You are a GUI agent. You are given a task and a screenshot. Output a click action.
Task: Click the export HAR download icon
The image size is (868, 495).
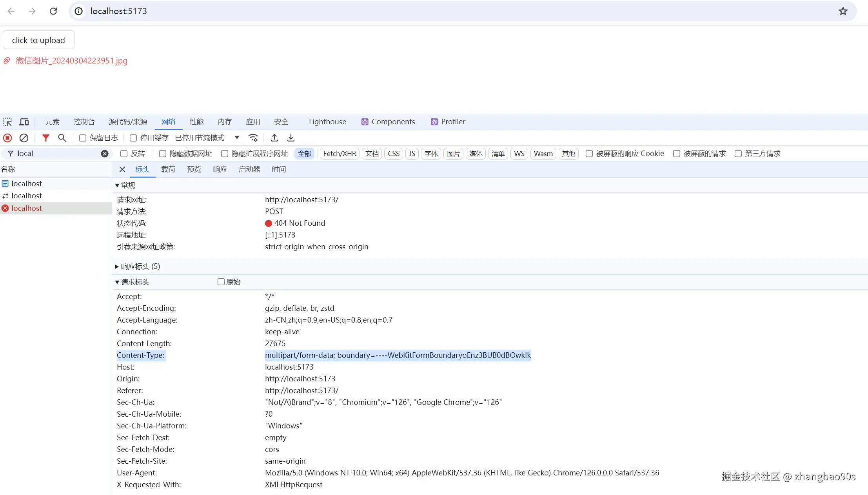(291, 138)
